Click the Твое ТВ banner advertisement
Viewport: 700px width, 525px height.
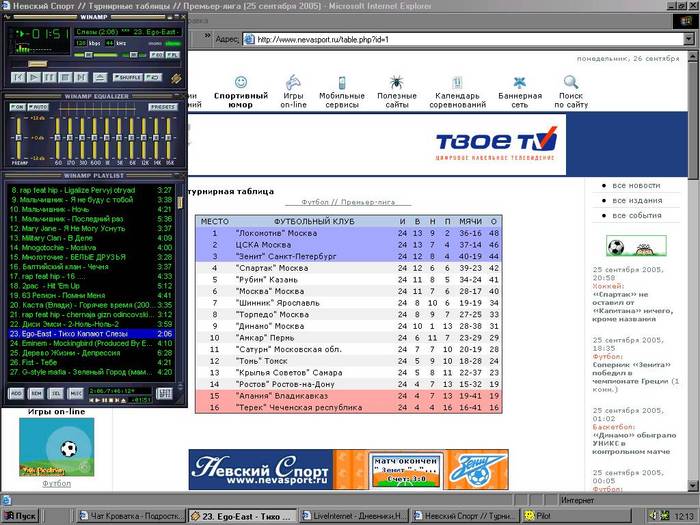376,144
